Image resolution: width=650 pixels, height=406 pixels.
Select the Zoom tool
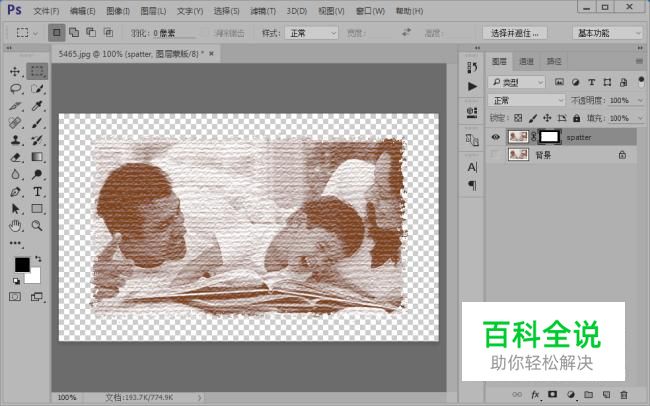tap(37, 226)
